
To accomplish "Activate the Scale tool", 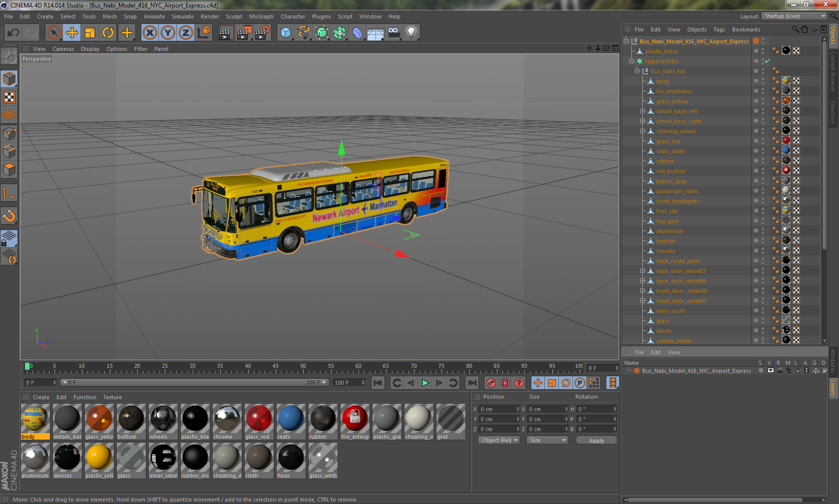I will click(x=90, y=33).
